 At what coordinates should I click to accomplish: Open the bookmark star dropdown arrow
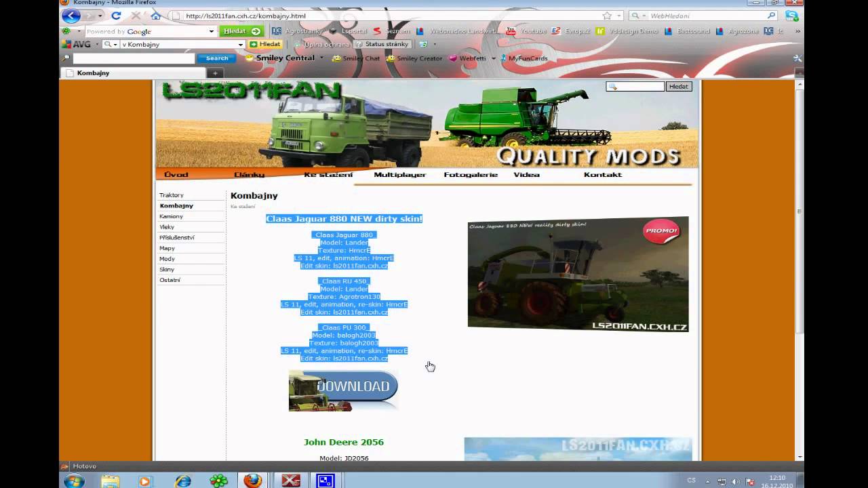coord(618,16)
